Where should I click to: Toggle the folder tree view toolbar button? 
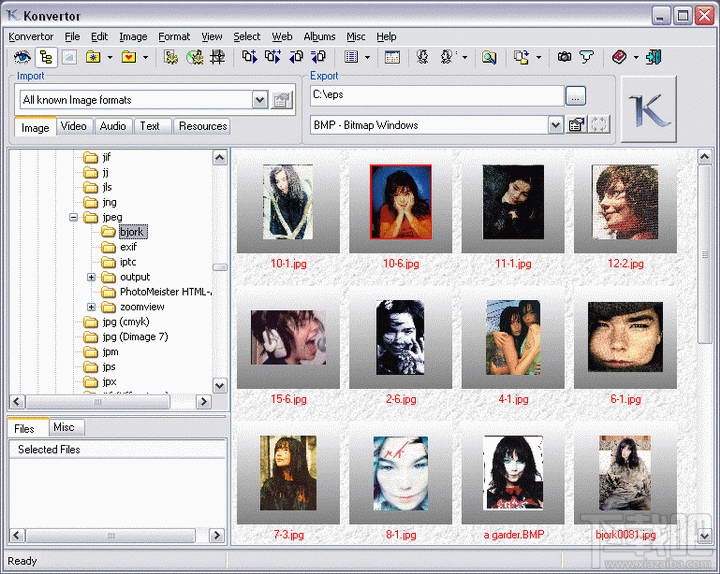click(x=45, y=57)
